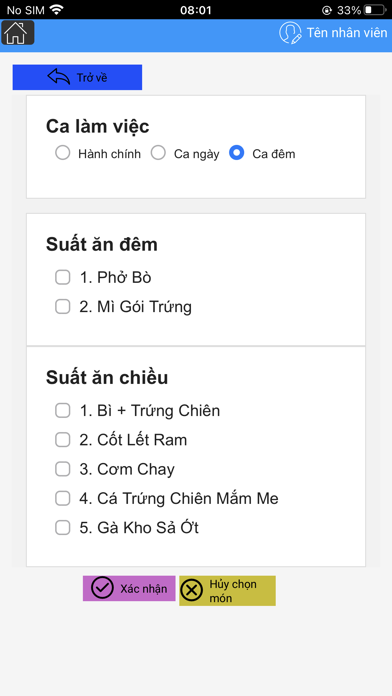Check the Gà Kho Sả Ớt box
The height and width of the screenshot is (696, 392).
63,528
